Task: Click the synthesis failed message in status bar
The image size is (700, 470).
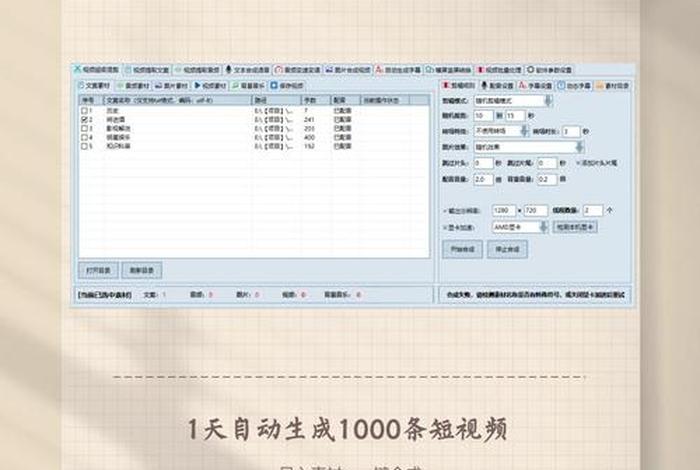Action: tap(535, 295)
